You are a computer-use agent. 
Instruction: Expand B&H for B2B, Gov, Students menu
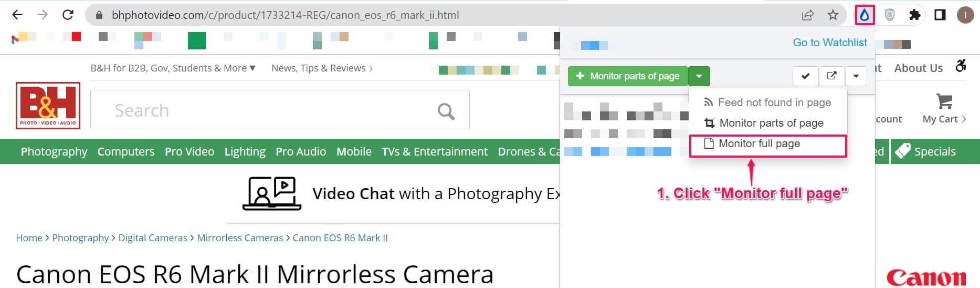click(173, 68)
